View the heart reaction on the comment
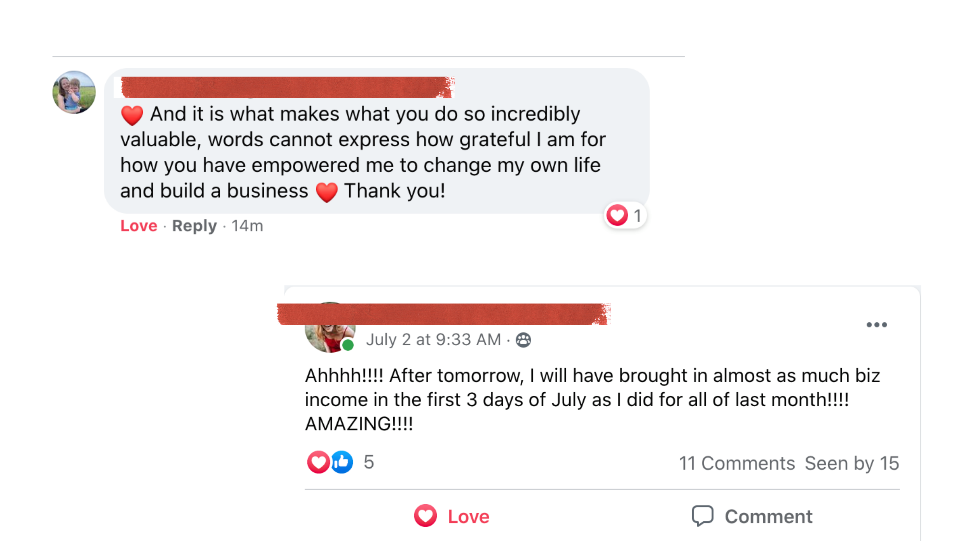 [x=625, y=216]
